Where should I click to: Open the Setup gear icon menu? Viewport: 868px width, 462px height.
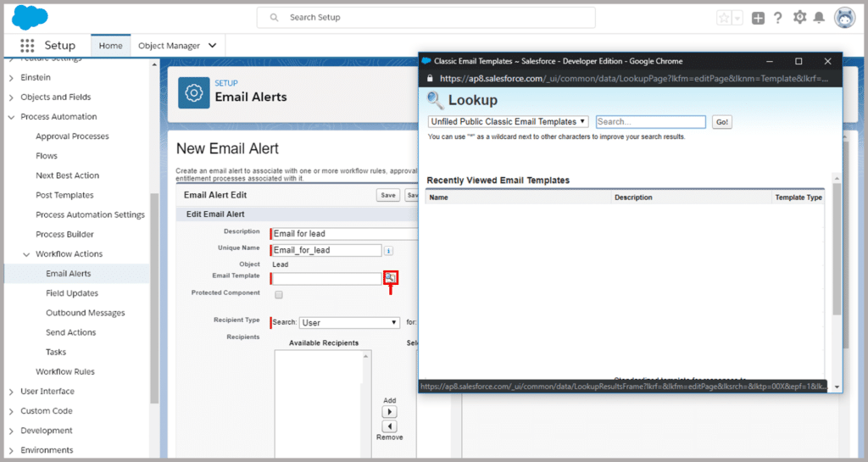[x=799, y=18]
